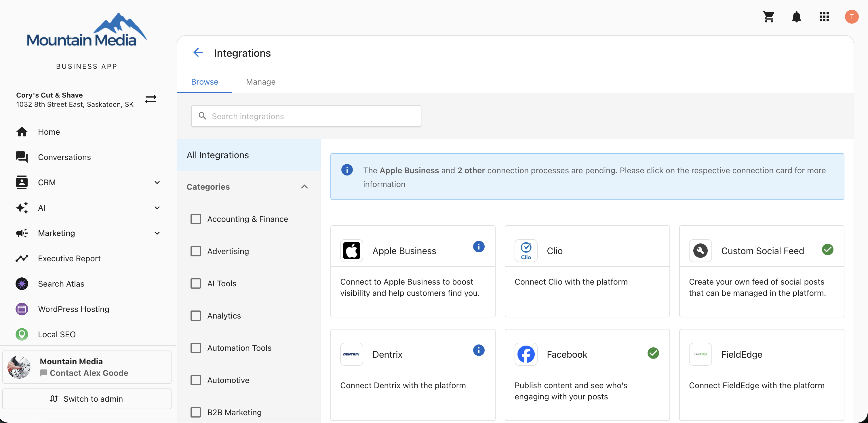This screenshot has width=868, height=423.
Task: Check the Automotive category
Action: pyautogui.click(x=195, y=380)
